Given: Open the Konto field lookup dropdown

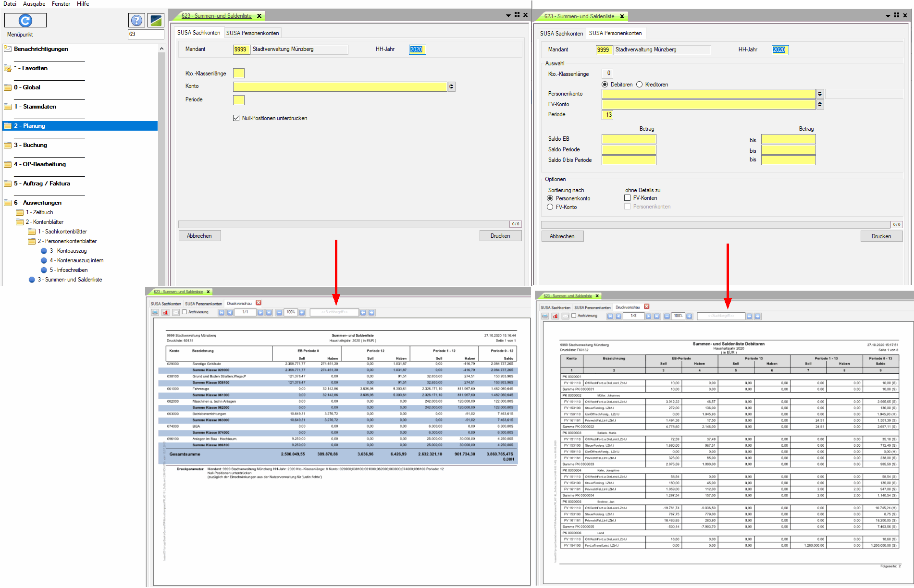Looking at the screenshot, I should 451,87.
